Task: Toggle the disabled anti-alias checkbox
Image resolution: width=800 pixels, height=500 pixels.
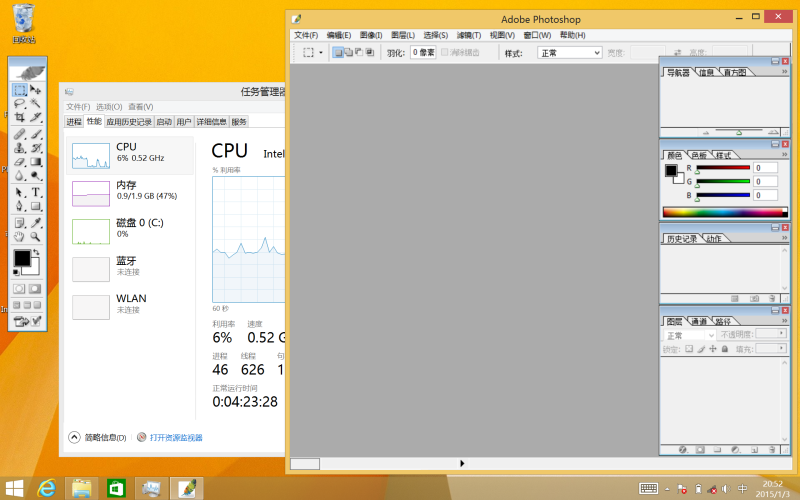Action: pos(444,52)
